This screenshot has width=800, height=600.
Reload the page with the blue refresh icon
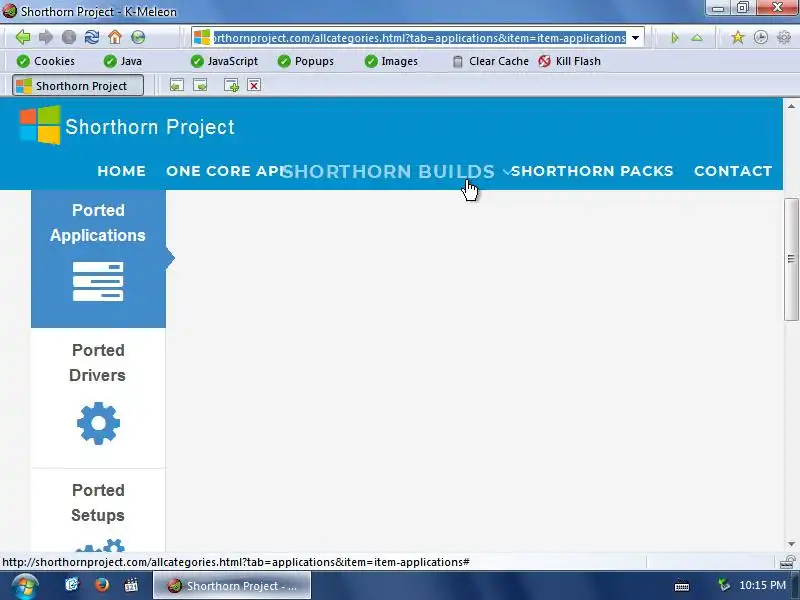click(92, 37)
